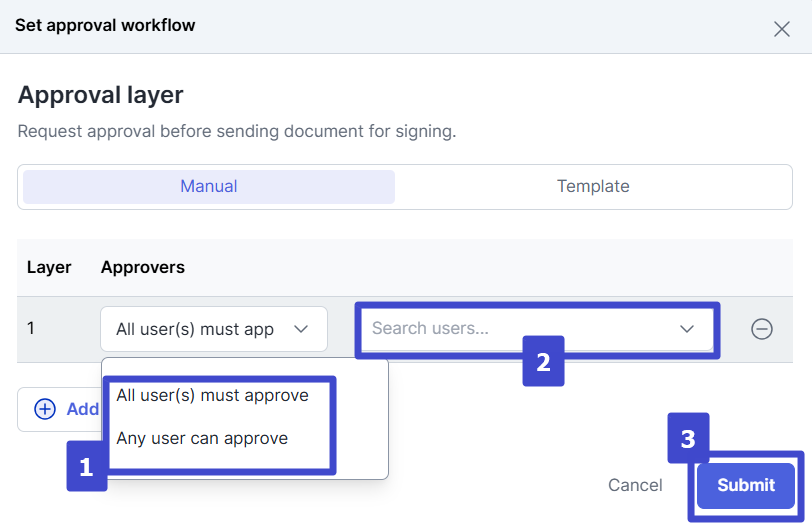
Task: Click the Approvers column header
Action: 143,267
